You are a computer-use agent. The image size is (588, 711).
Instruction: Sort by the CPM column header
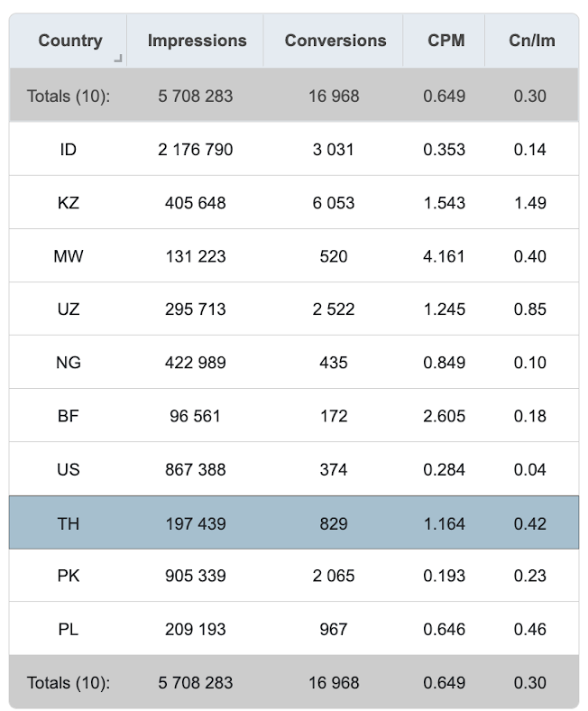click(445, 41)
